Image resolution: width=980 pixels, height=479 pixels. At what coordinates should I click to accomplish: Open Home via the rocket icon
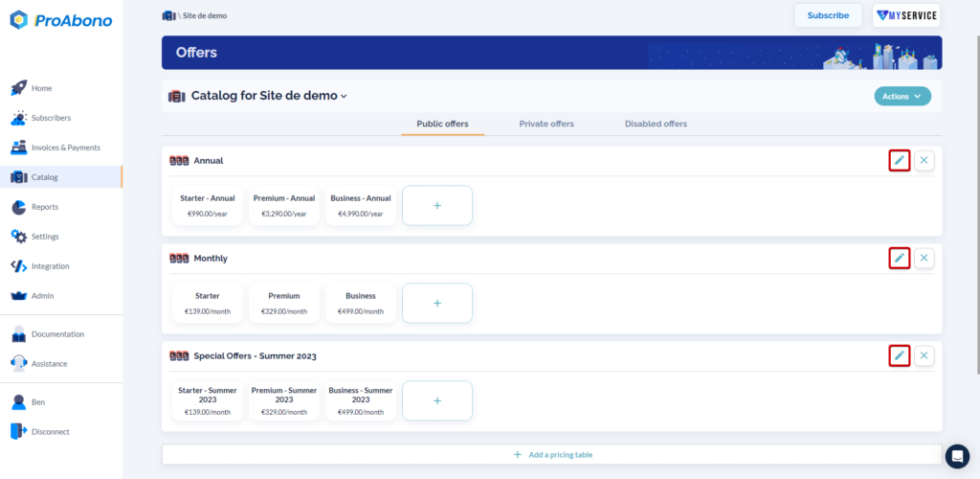(x=19, y=88)
